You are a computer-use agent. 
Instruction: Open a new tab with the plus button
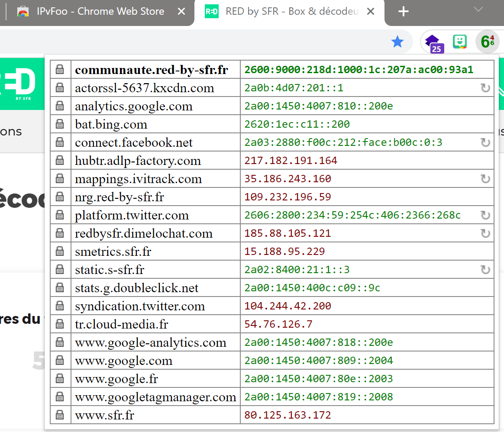coord(403,12)
